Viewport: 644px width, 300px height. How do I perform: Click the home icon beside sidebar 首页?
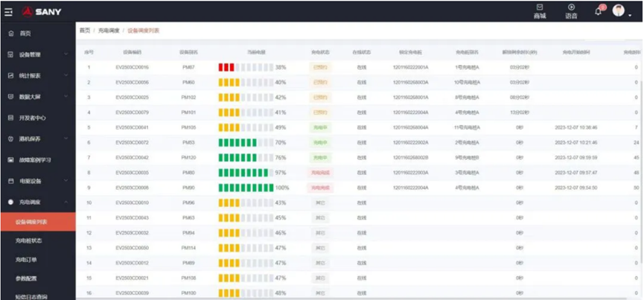click(10, 33)
